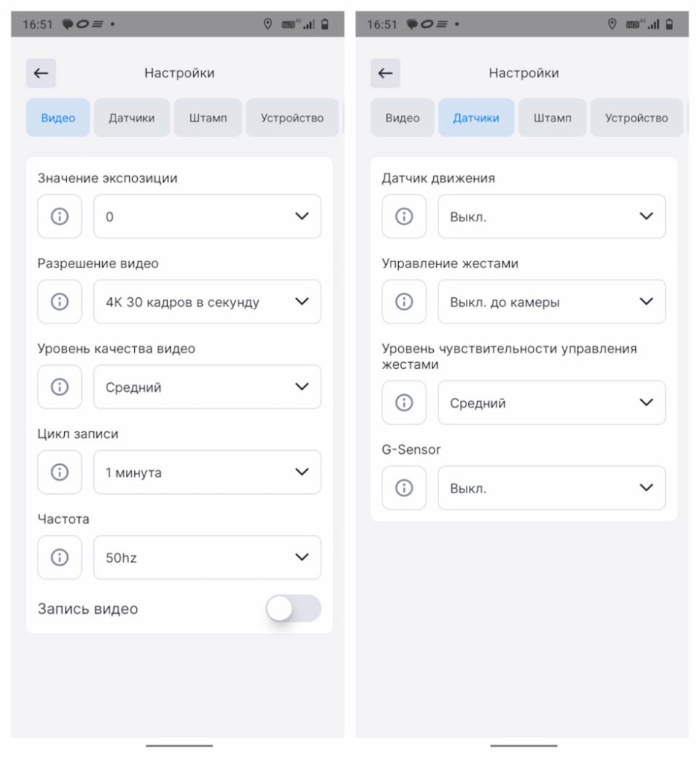Tap the info icon beside Управление жестами

click(x=404, y=302)
